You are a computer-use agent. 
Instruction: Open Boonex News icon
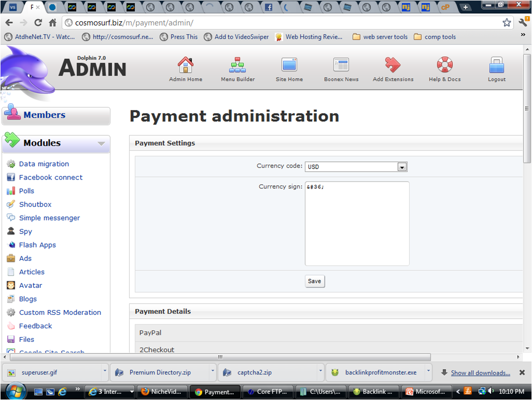[341, 65]
